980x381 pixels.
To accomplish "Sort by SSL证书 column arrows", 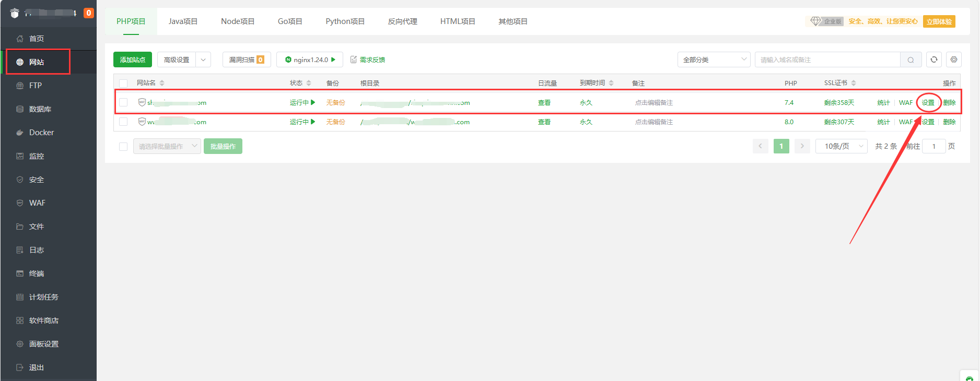I will click(854, 83).
